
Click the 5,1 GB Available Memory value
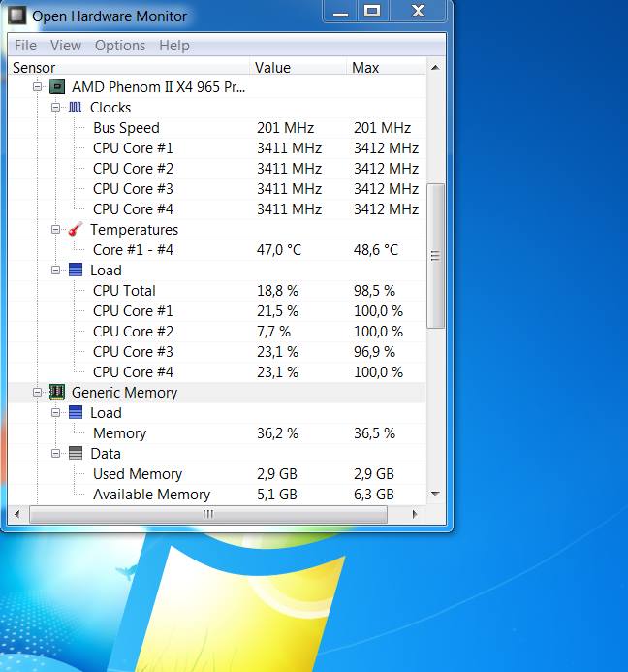tap(277, 495)
